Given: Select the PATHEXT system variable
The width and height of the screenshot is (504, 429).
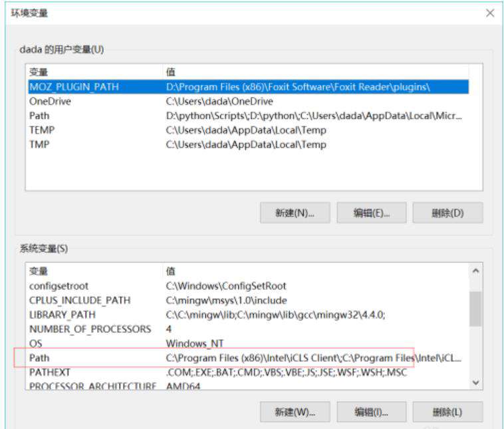Looking at the screenshot, I should coord(248,372).
